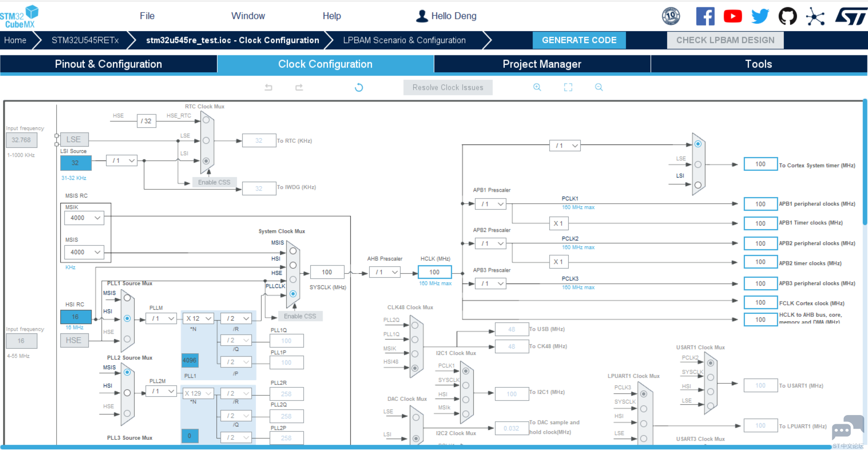
Task: Select MSIS in the PLL2 Source Mux
Action: 127,372
